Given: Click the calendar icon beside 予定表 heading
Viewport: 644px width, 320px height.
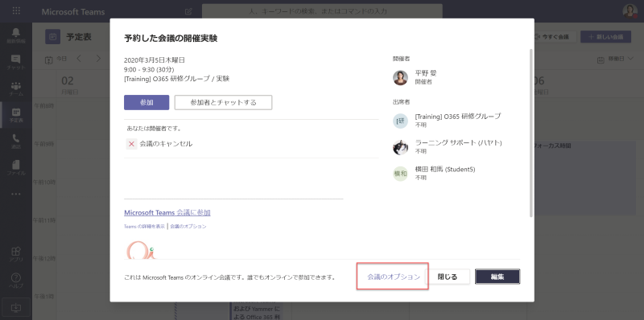Looking at the screenshot, I should [52, 37].
